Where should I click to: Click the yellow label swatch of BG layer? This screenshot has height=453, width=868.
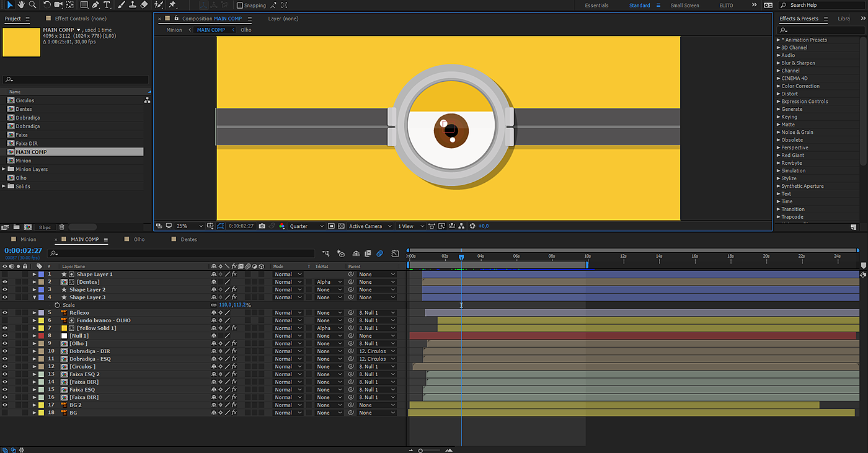(x=41, y=413)
